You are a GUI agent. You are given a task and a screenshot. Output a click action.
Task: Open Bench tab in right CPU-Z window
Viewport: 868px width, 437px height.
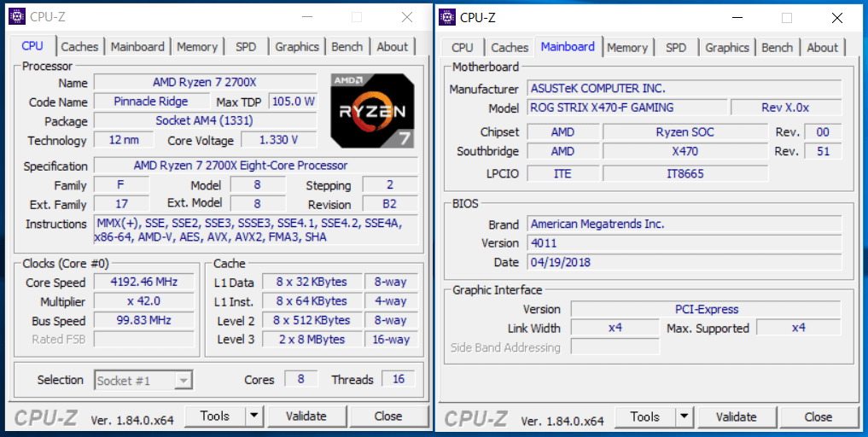click(778, 48)
